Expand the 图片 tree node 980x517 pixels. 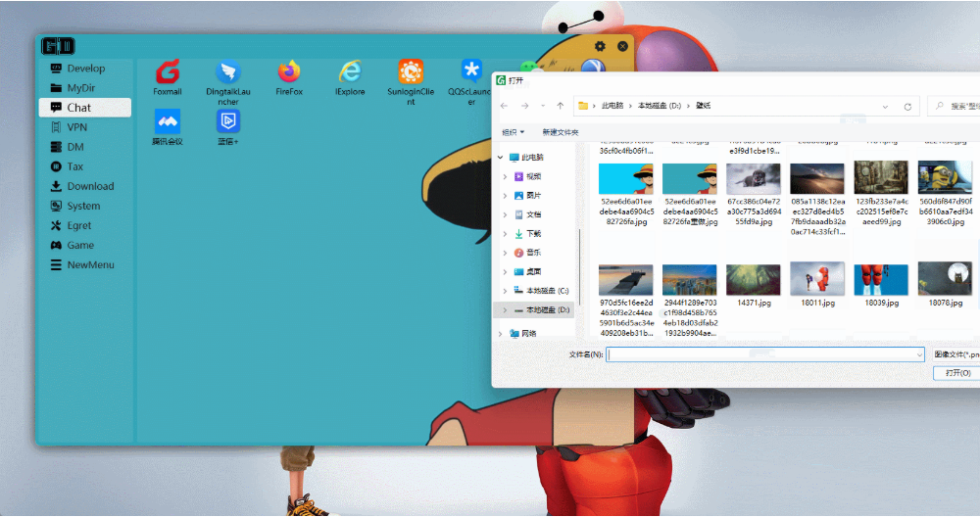pos(505,196)
